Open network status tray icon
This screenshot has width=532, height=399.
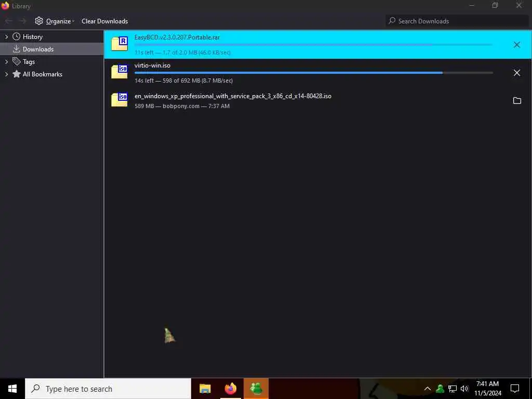click(453, 389)
